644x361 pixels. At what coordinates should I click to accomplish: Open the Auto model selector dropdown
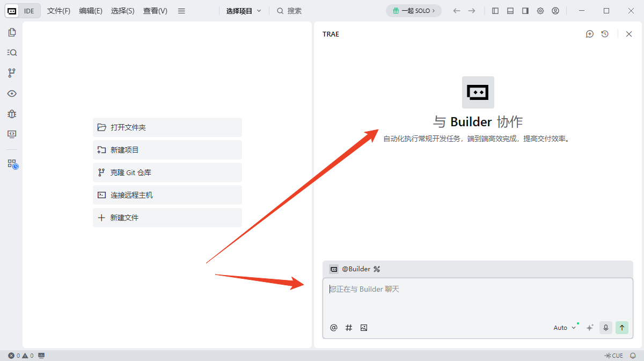click(565, 328)
